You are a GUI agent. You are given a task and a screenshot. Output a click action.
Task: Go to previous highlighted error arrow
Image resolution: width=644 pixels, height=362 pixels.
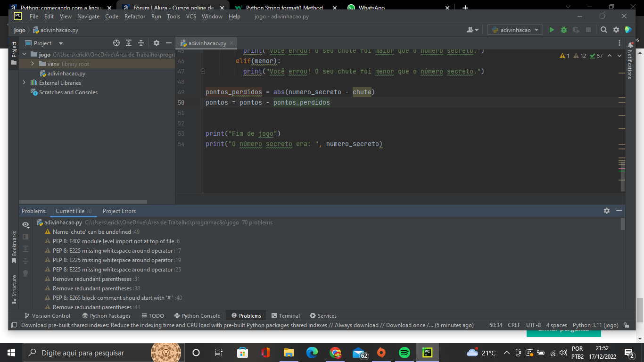(x=609, y=56)
